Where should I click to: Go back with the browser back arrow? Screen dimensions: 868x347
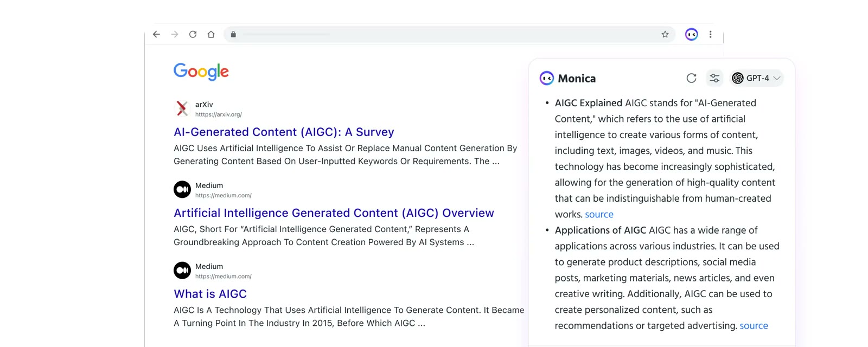tap(156, 34)
